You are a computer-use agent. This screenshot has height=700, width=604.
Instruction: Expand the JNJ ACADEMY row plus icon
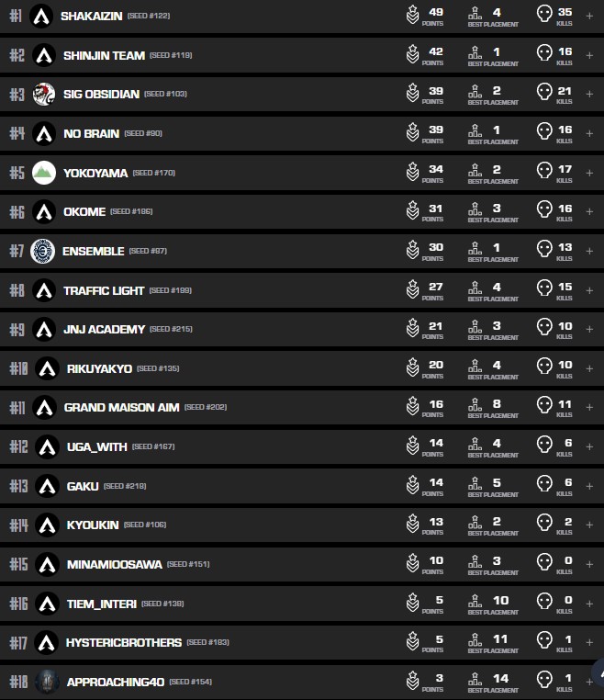(x=589, y=329)
